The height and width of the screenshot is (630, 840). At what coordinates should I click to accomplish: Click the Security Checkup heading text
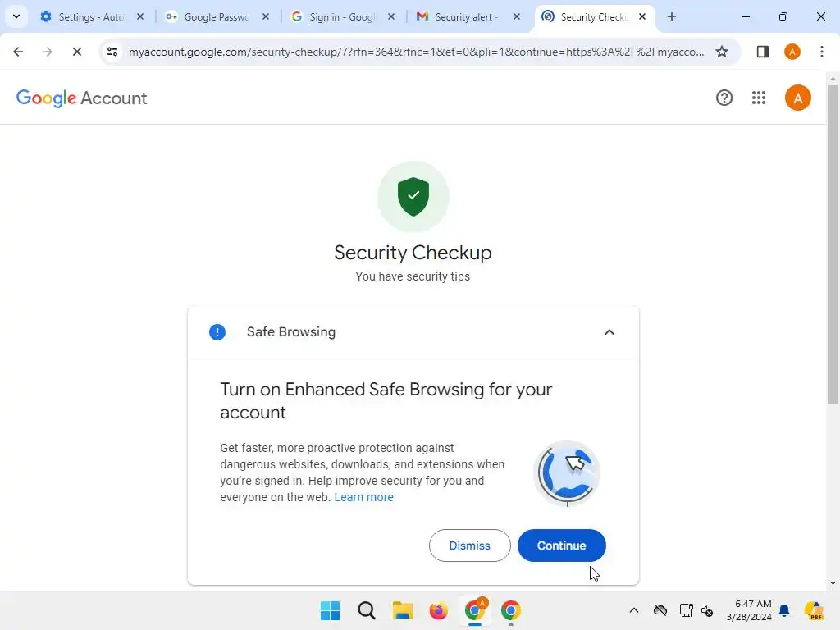[x=413, y=253]
